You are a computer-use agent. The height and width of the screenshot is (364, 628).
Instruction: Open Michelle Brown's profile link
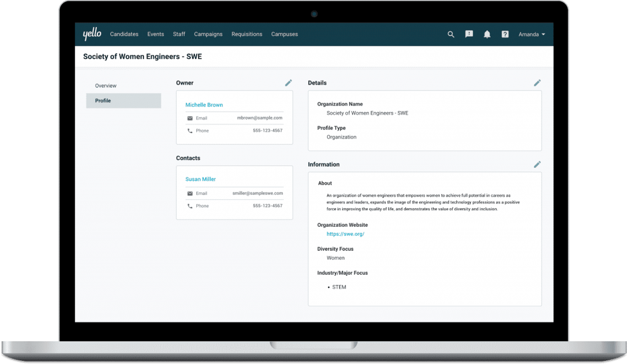(x=204, y=105)
